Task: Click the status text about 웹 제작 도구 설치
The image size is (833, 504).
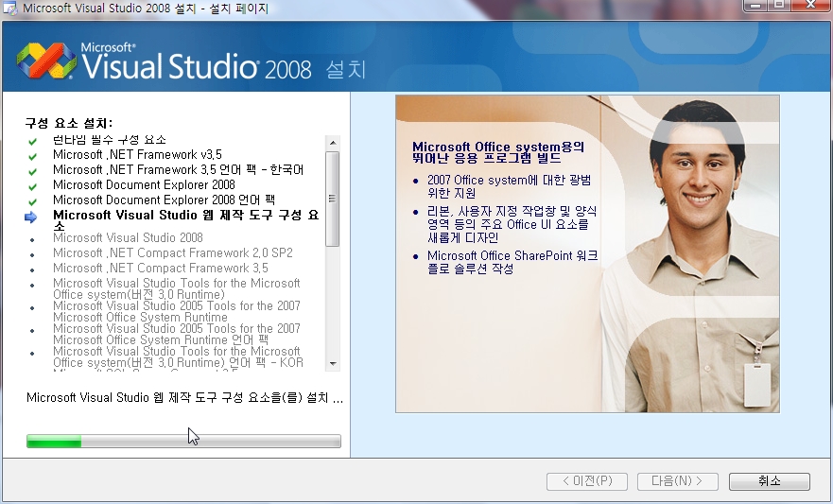Action: [184, 398]
